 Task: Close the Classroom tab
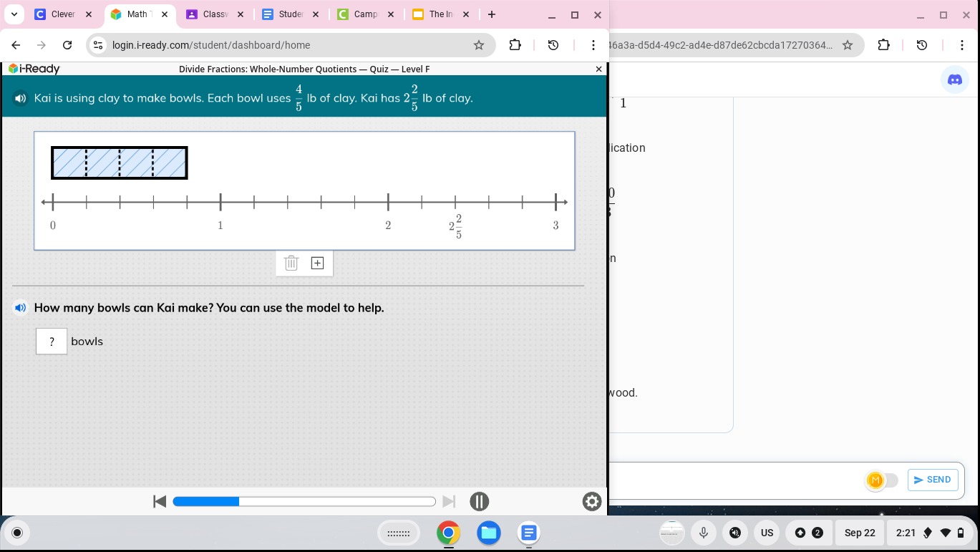click(240, 14)
